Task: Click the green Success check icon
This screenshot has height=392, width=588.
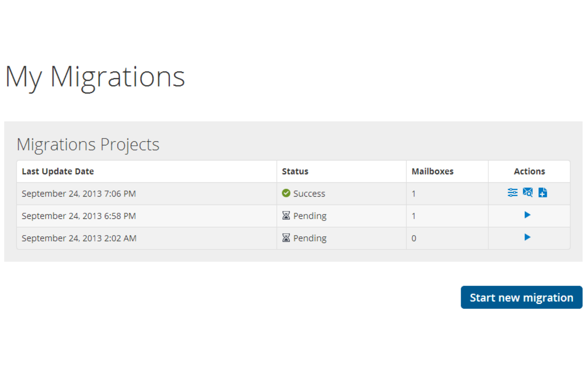Action: coord(286,193)
